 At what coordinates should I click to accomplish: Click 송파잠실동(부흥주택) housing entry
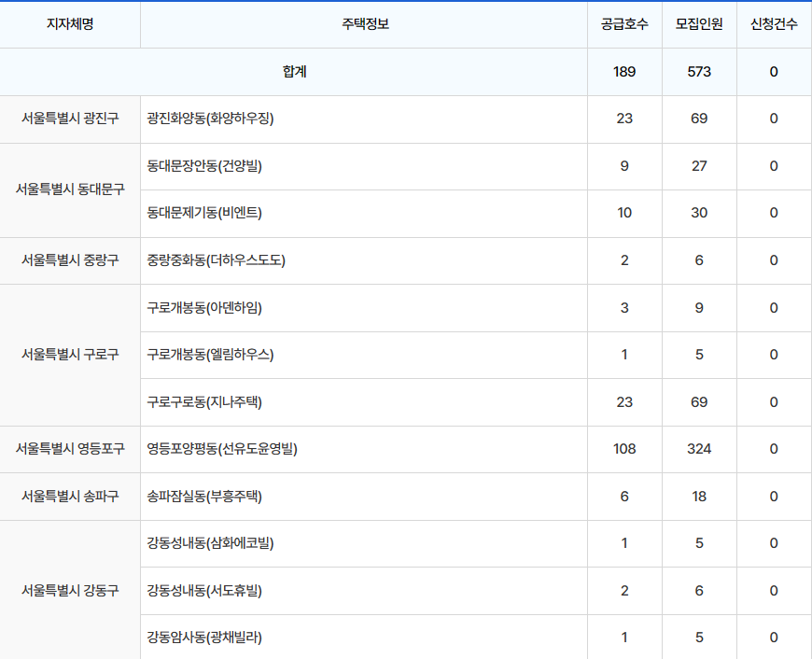204,497
